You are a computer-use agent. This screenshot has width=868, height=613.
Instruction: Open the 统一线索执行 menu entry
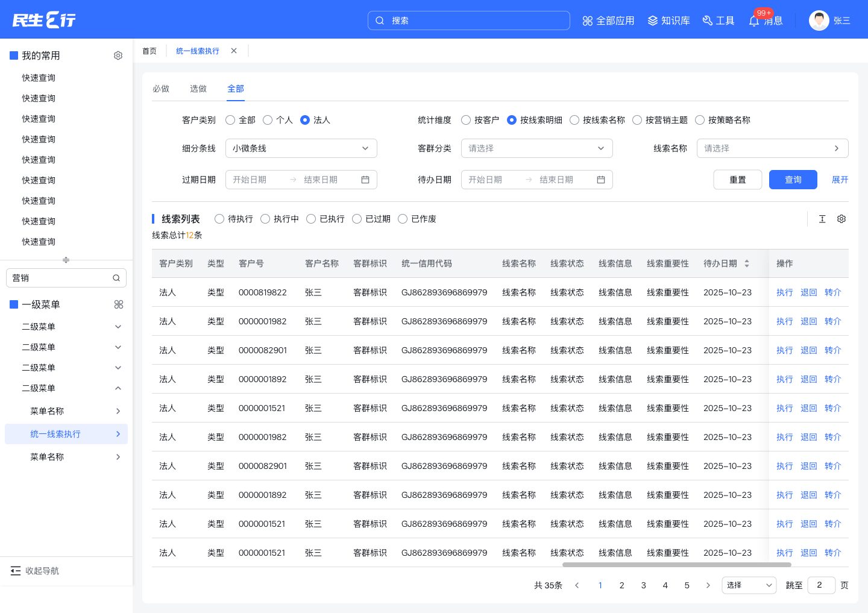[x=66, y=434]
